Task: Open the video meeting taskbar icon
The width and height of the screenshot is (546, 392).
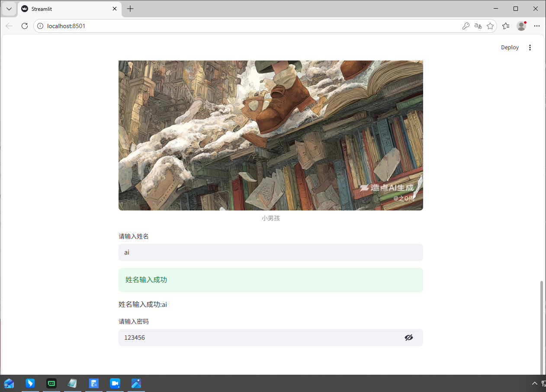Action: [115, 383]
